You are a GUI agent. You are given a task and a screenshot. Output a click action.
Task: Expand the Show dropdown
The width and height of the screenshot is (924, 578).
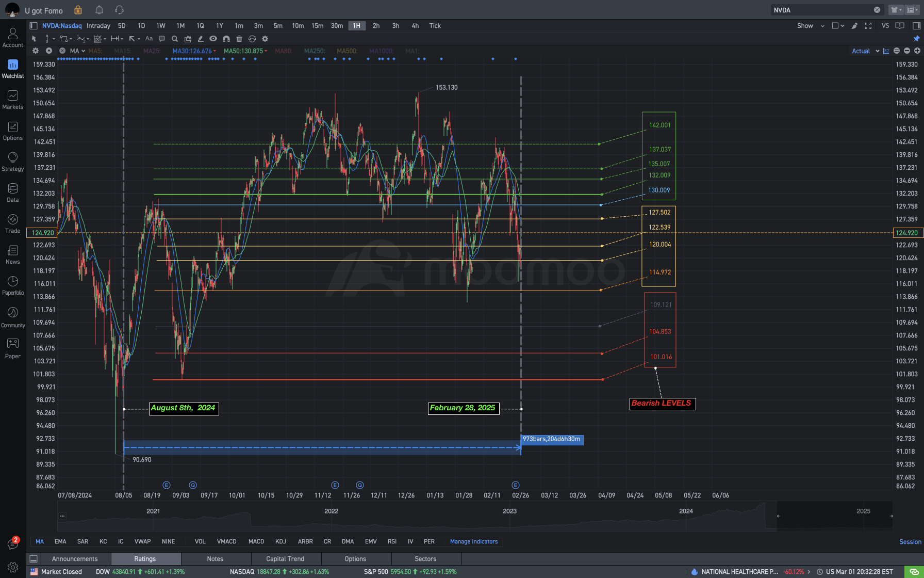pos(811,26)
